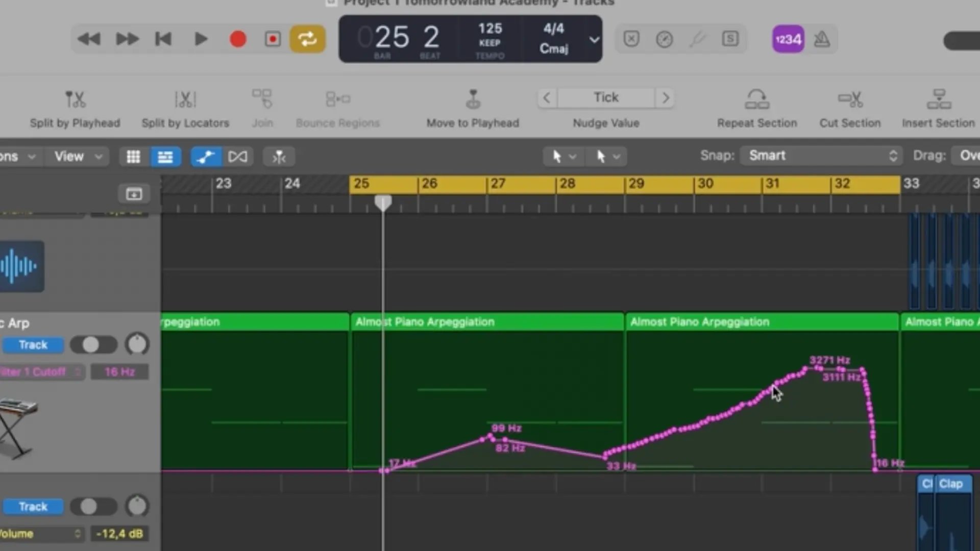Click the Rewind transport button
Viewport: 980px width, 551px height.
[89, 39]
